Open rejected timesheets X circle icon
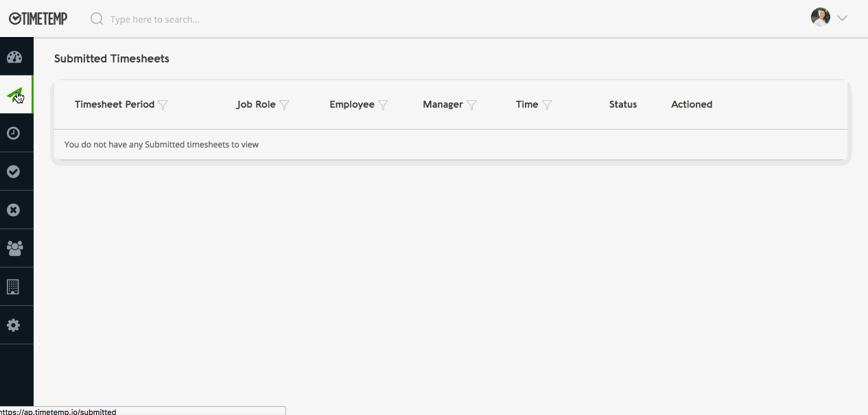This screenshot has width=868, height=415. tap(14, 210)
